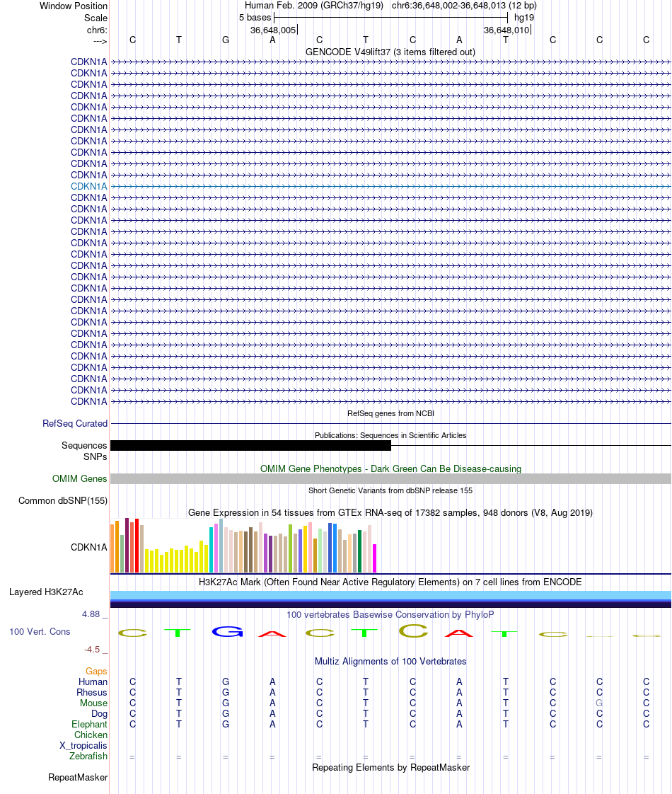The width and height of the screenshot is (672, 794).
Task: Open the OMIM Gene Phenotypes track title
Action: click(390, 469)
